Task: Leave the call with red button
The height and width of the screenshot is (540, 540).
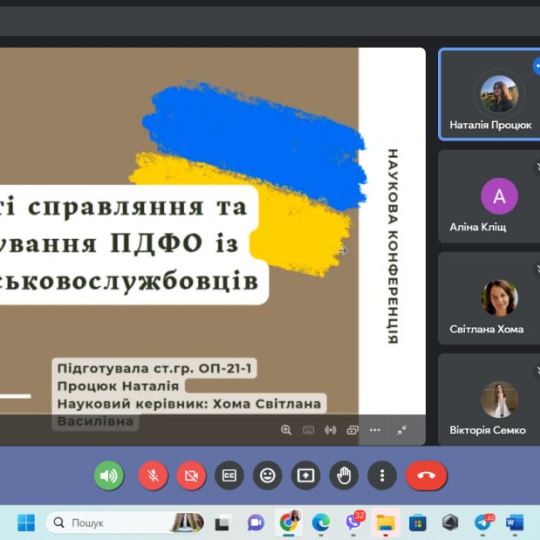Action: [426, 476]
